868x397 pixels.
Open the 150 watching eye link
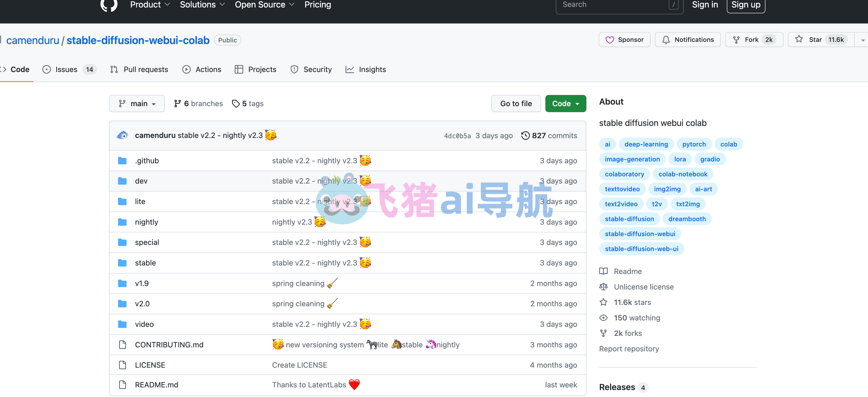(636, 318)
